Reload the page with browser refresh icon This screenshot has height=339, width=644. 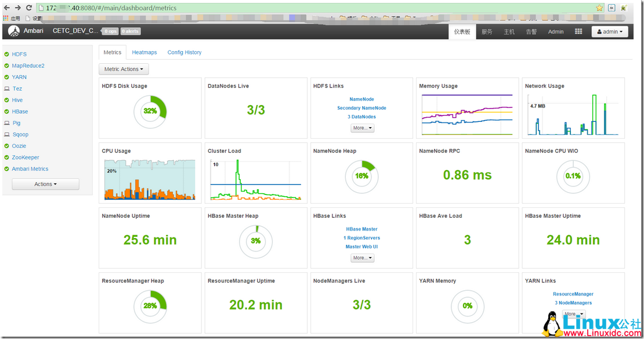(x=29, y=8)
